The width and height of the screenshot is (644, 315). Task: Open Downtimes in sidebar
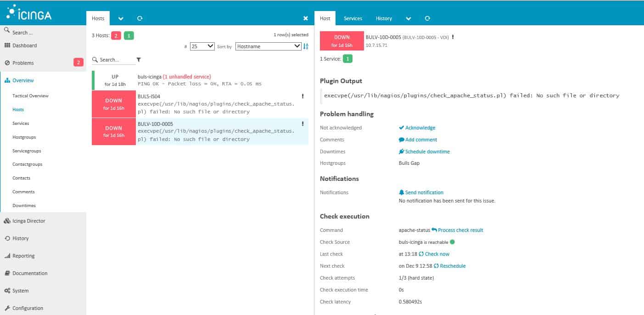click(x=24, y=206)
